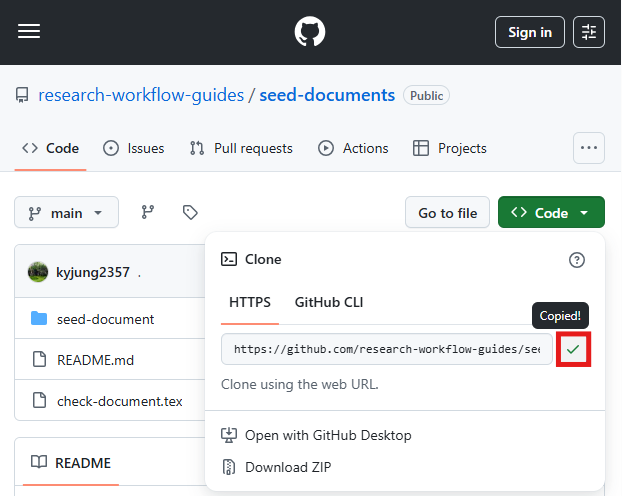
Task: Go to the Actions tab
Action: click(x=353, y=148)
